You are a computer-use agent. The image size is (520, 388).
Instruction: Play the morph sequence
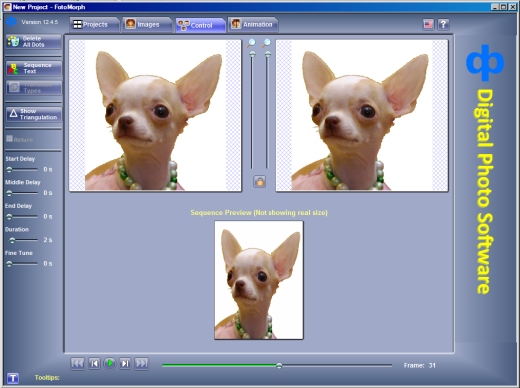point(110,363)
